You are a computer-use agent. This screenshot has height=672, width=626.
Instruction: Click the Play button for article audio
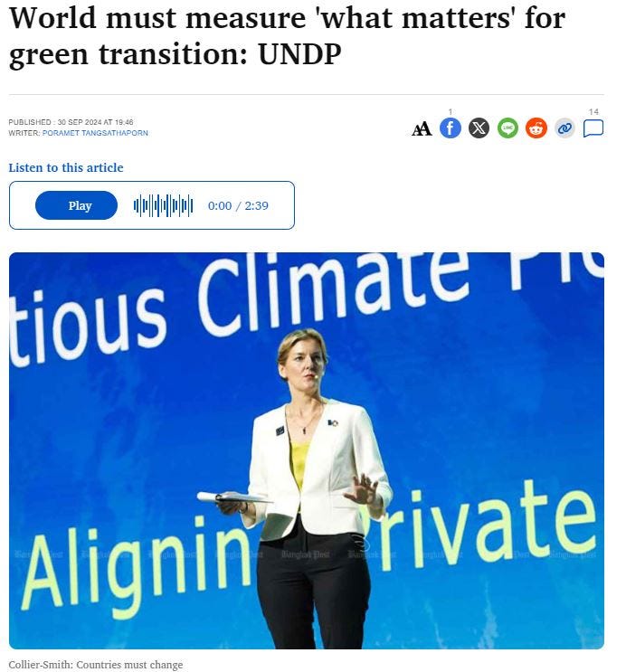coord(76,205)
